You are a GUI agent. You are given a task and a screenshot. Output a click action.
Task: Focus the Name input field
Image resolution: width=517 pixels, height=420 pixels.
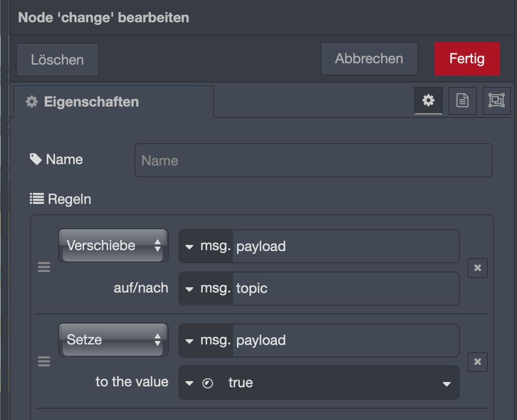[x=313, y=160]
